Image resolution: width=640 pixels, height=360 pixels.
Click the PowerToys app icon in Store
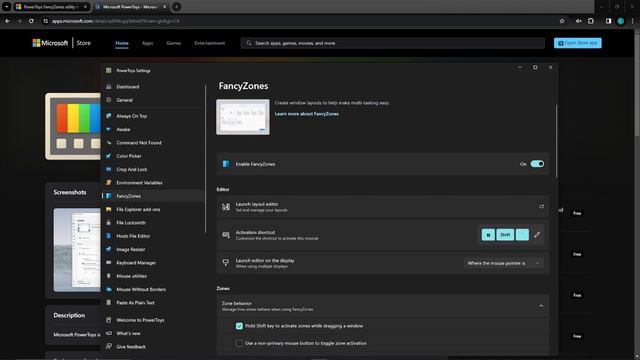pyautogui.click(x=73, y=127)
